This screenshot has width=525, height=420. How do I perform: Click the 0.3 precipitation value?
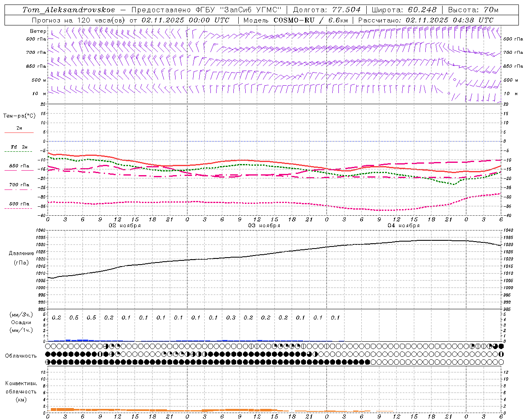point(231,317)
